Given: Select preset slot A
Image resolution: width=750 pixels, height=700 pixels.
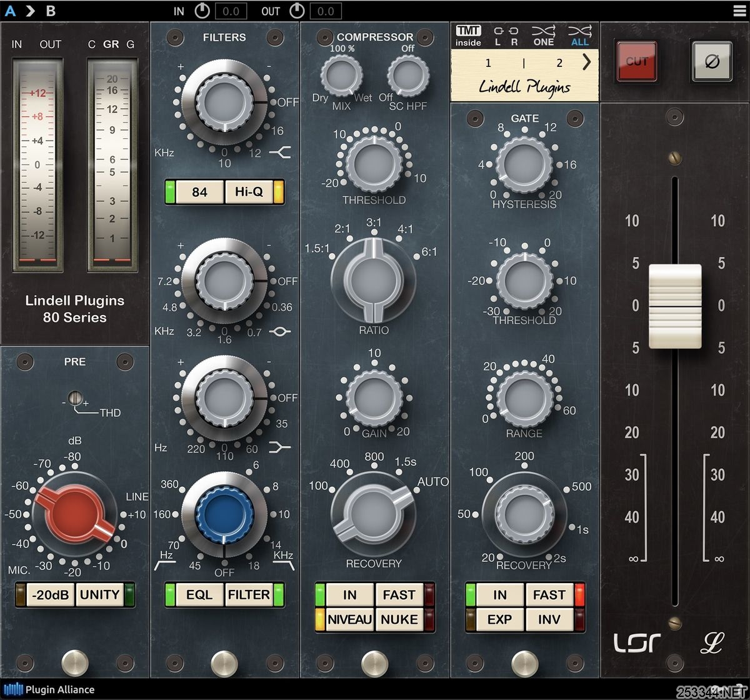Looking at the screenshot, I should pos(9,11).
